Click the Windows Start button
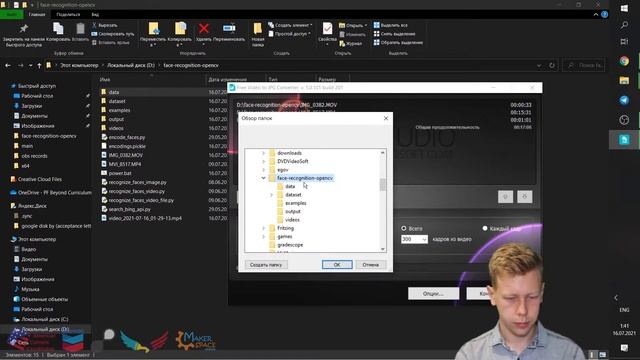 [x=624, y=9]
